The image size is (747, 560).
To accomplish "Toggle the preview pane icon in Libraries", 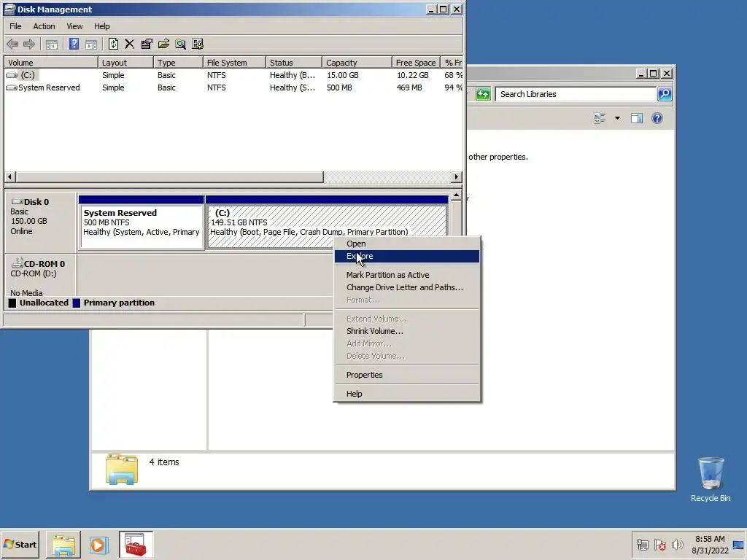I will pos(636,118).
